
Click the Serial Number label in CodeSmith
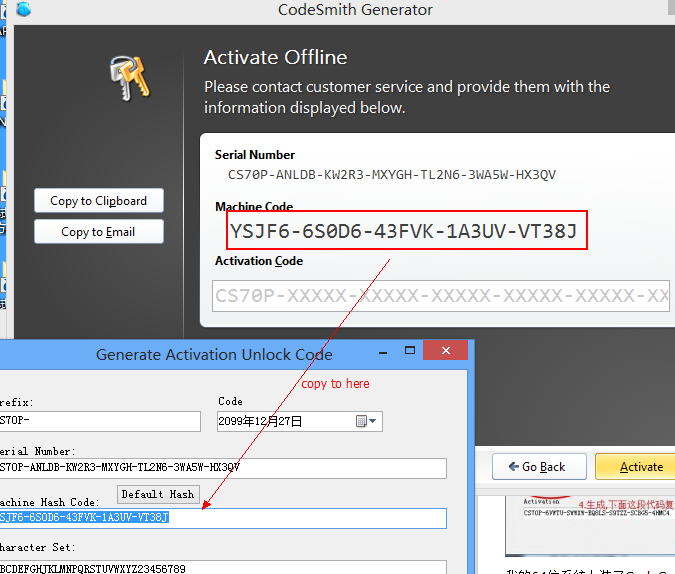255,155
